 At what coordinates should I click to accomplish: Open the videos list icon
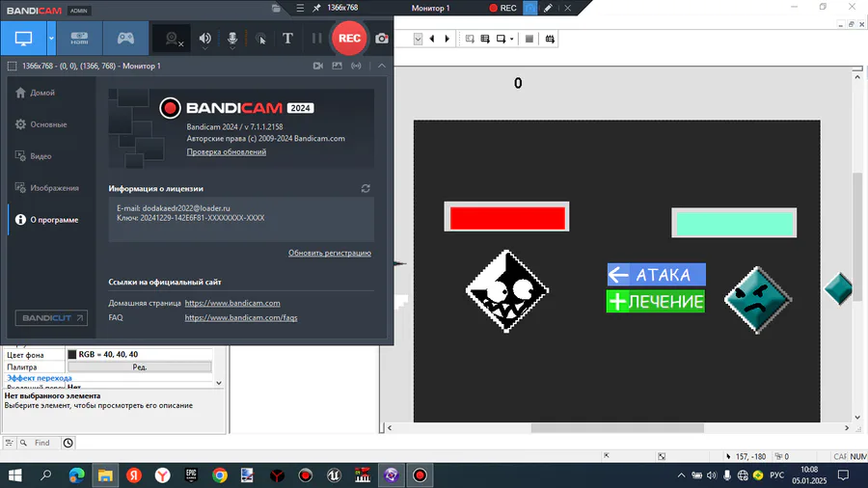pos(317,66)
